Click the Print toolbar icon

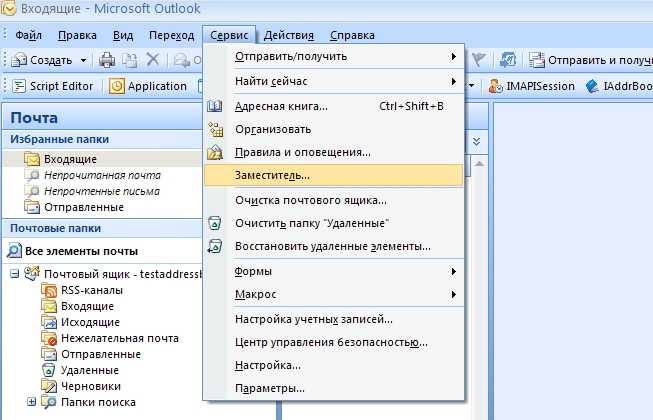[107, 60]
